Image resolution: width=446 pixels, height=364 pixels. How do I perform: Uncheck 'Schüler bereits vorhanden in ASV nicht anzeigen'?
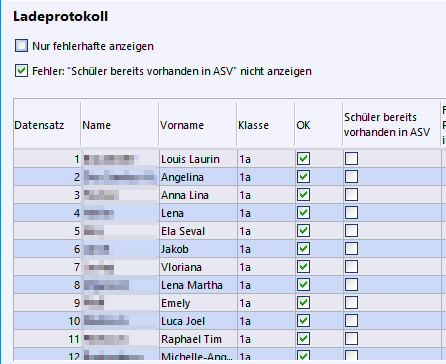point(21,71)
